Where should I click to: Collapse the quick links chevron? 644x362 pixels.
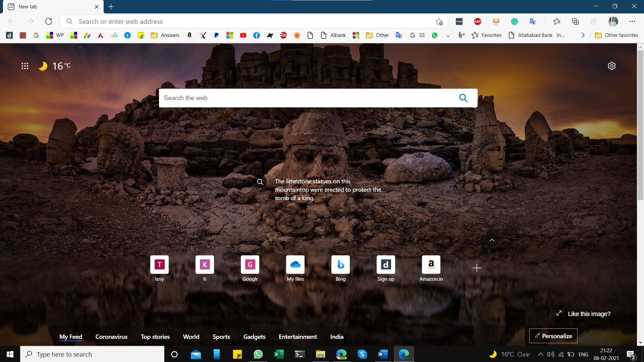point(492,240)
